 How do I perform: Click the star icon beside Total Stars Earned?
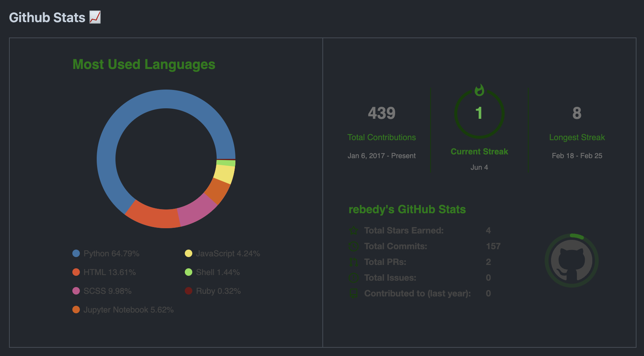pyautogui.click(x=353, y=230)
